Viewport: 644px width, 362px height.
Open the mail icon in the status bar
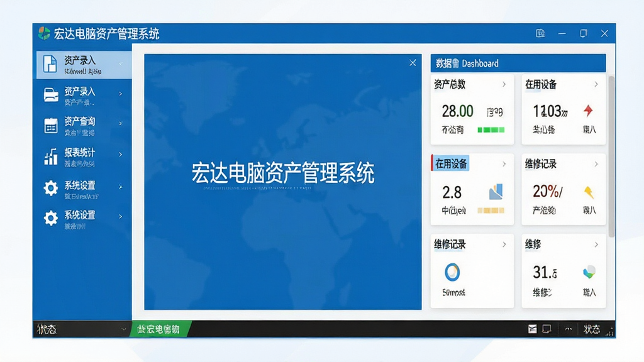532,329
